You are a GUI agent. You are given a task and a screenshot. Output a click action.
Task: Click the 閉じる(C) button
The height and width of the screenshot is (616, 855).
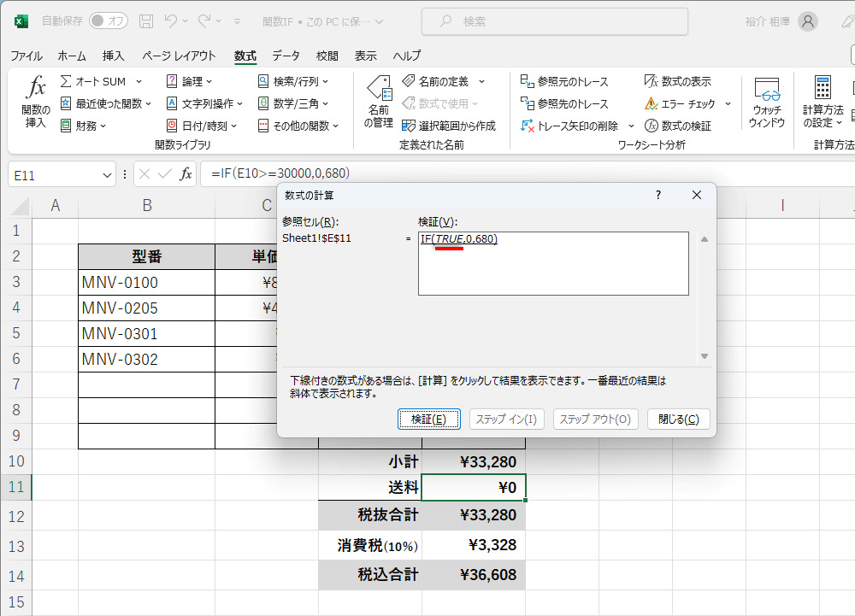678,419
